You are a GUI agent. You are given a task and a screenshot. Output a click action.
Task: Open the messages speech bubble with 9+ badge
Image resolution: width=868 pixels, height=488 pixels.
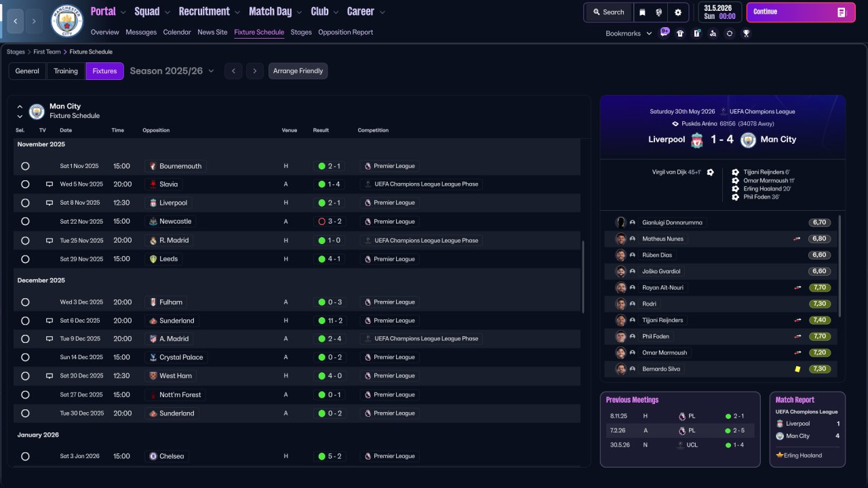click(665, 33)
